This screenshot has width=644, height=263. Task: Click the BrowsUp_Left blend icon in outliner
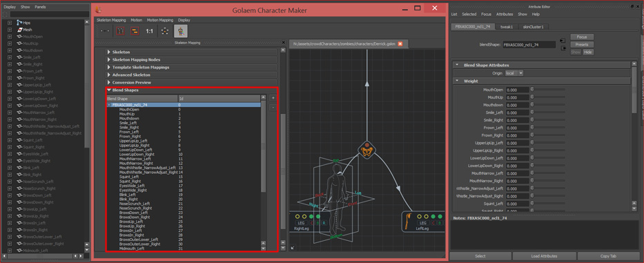pos(19,209)
